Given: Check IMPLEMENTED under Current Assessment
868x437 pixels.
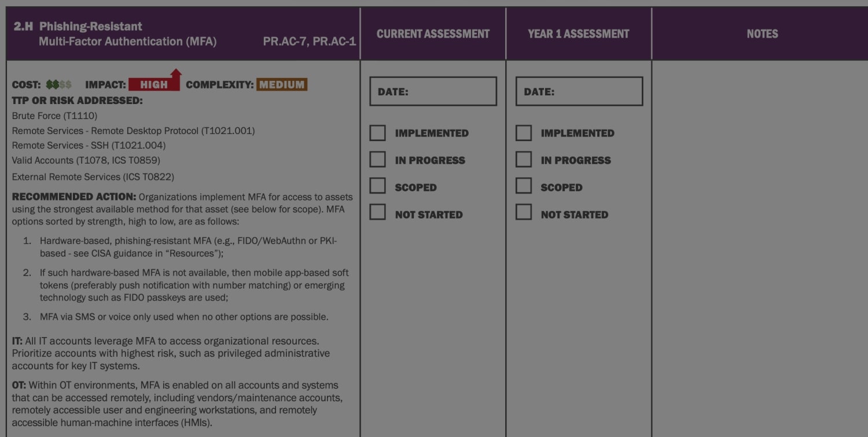Looking at the screenshot, I should coord(377,133).
